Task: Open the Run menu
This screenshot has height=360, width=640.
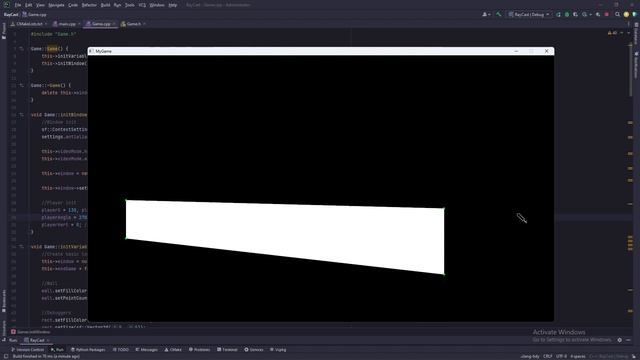Action: click(118, 5)
